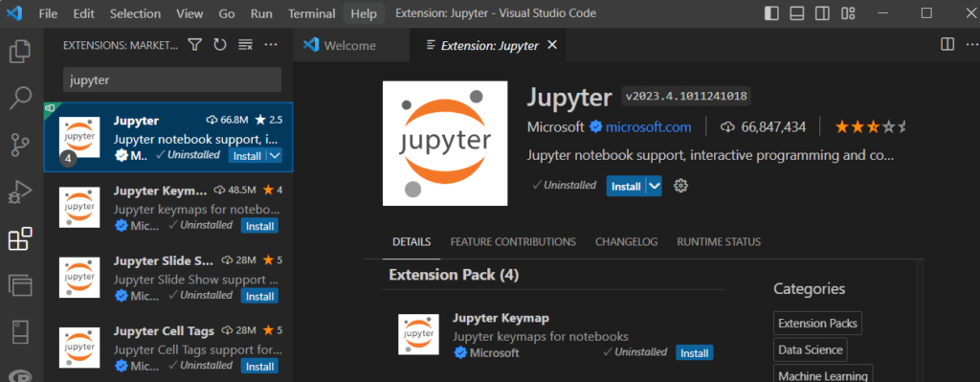Install Jupyter from the sidebar list
Viewport: 980px width, 382px height.
(x=248, y=156)
